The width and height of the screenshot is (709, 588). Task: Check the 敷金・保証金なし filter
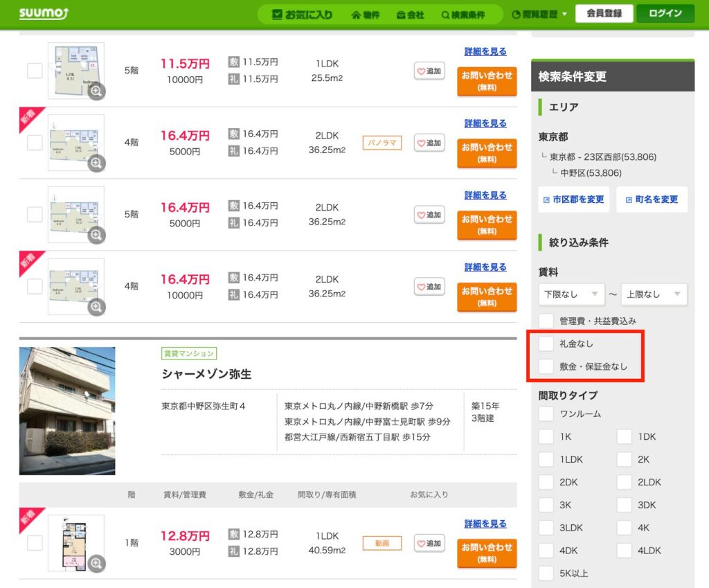click(x=547, y=366)
